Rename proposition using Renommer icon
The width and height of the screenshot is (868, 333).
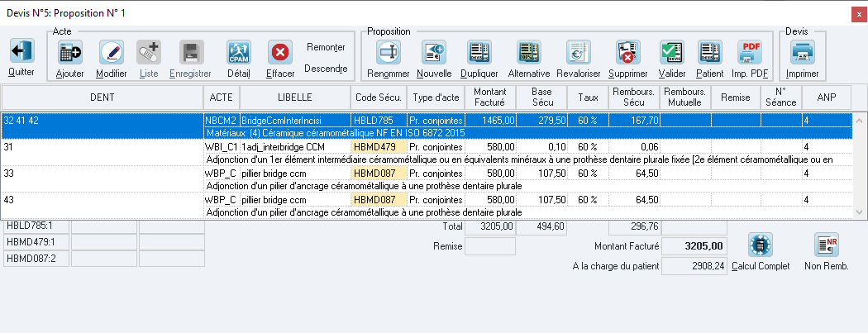coord(389,54)
